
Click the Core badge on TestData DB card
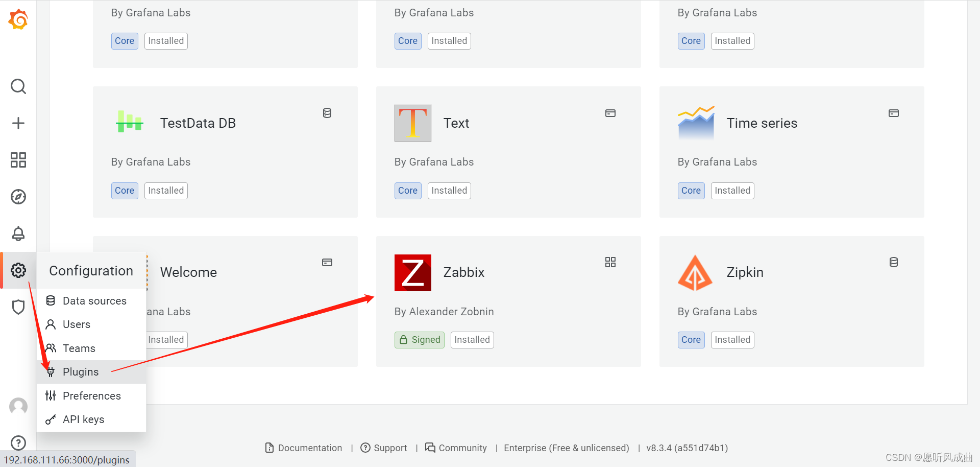coord(125,191)
